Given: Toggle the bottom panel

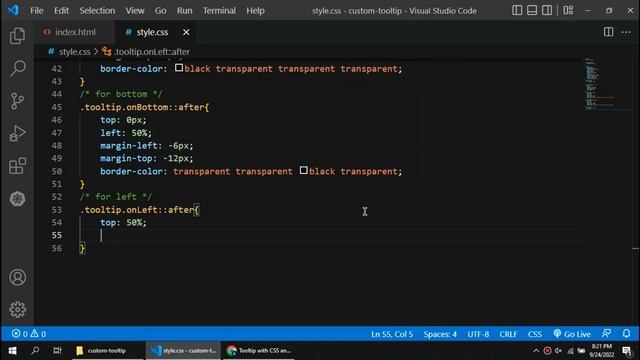Looking at the screenshot, I should pyautogui.click(x=532, y=10).
